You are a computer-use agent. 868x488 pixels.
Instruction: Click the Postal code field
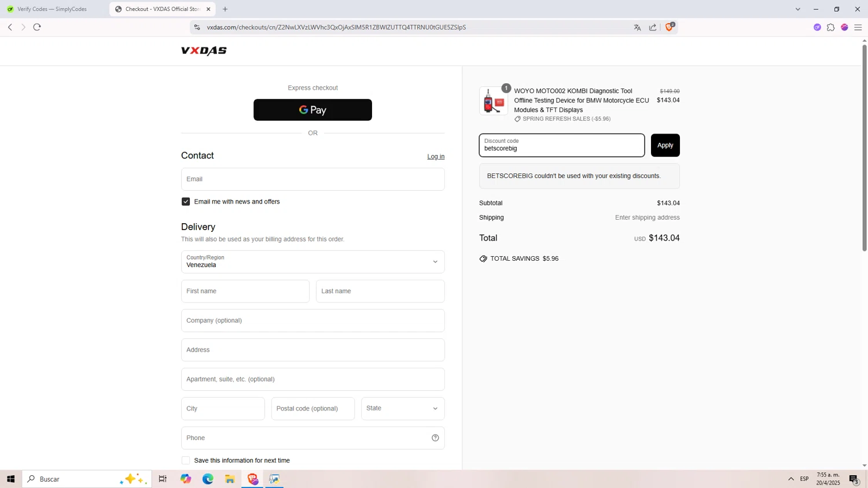(312, 409)
